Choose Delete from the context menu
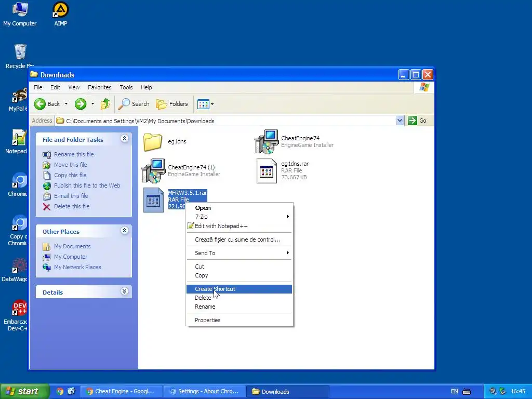Image resolution: width=532 pixels, height=399 pixels. pos(239,298)
